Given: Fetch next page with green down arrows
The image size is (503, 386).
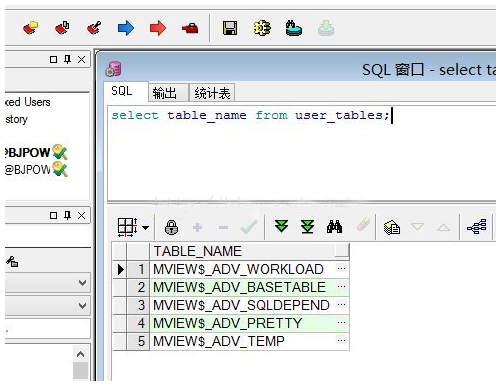Looking at the screenshot, I should 281,226.
